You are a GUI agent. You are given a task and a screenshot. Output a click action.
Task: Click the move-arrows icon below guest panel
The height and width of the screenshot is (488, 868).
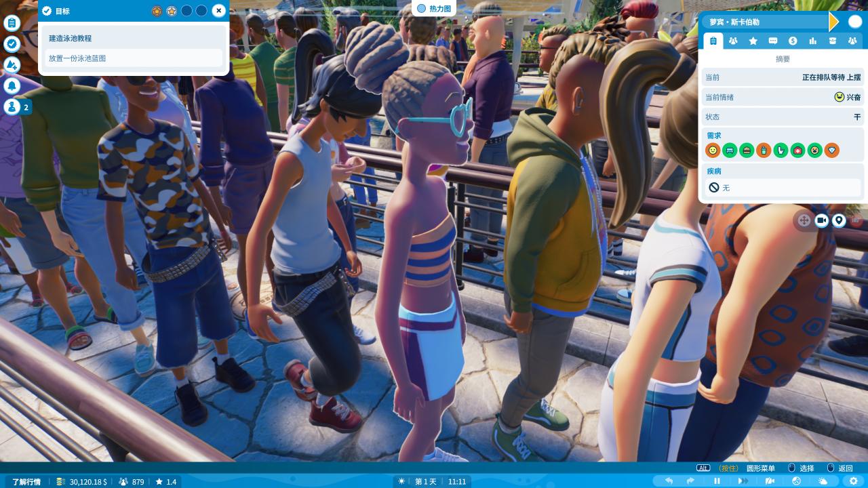804,220
